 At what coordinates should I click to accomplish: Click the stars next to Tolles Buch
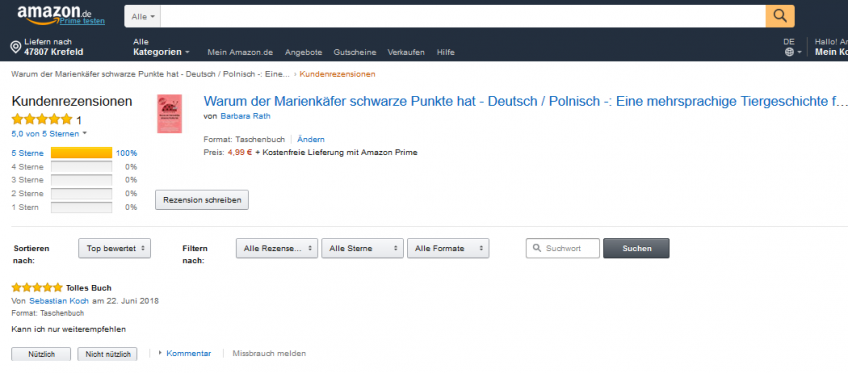pyautogui.click(x=37, y=288)
